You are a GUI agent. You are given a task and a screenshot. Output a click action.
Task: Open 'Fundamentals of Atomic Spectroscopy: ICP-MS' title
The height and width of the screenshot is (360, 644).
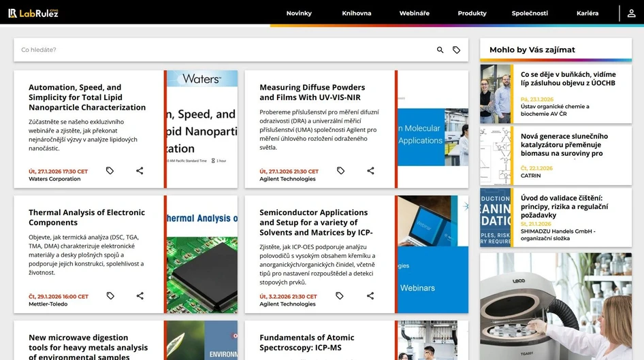(x=306, y=342)
